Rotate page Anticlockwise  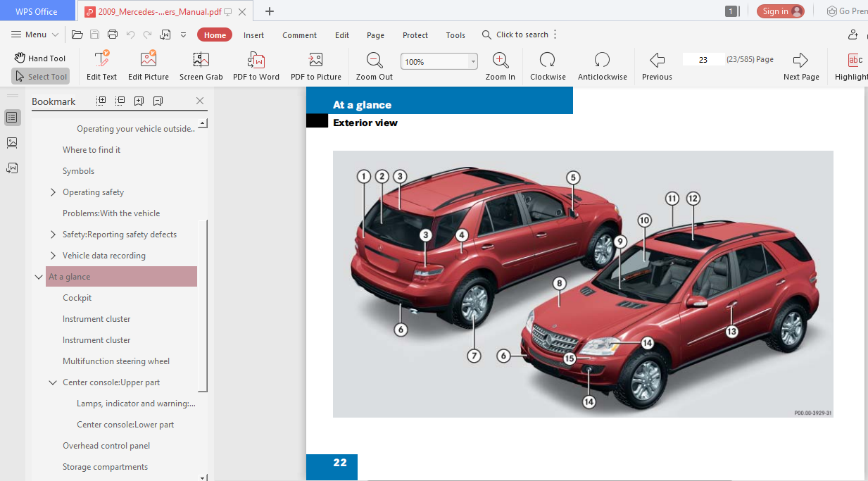pos(602,65)
